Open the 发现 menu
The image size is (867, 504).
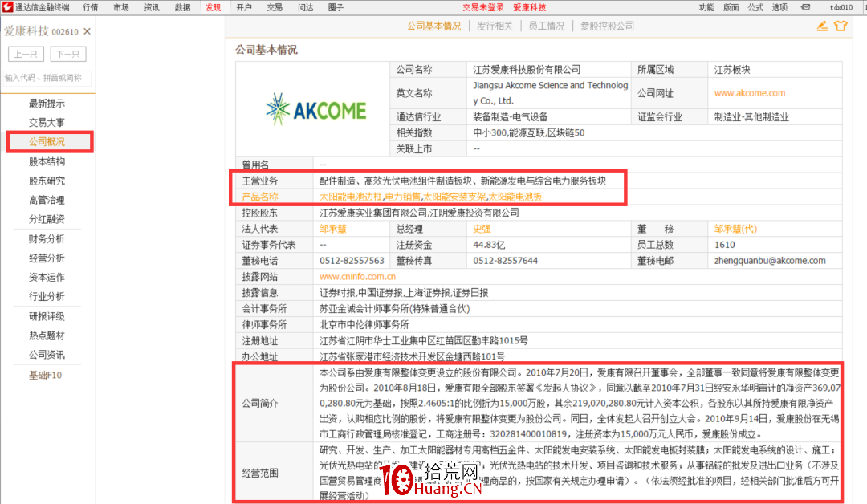coord(213,7)
